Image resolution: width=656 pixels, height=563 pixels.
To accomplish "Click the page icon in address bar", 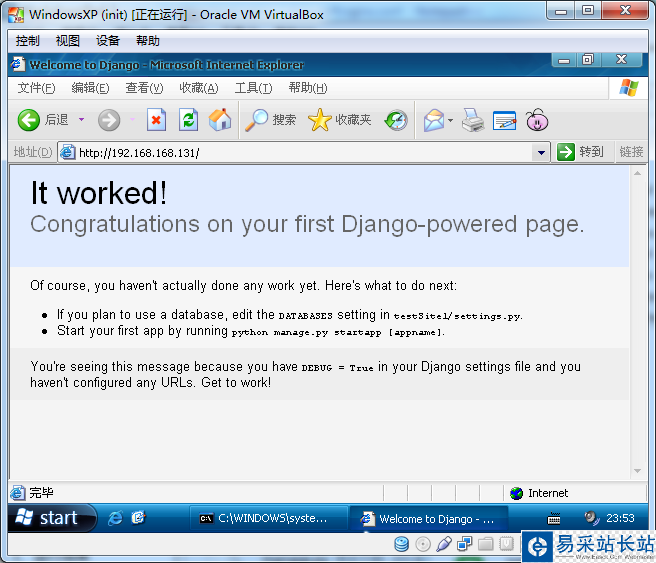I will pyautogui.click(x=67, y=152).
